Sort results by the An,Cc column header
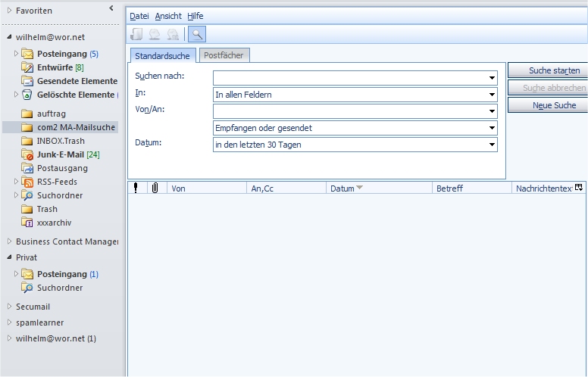Image resolution: width=588 pixels, height=377 pixels. pos(286,188)
